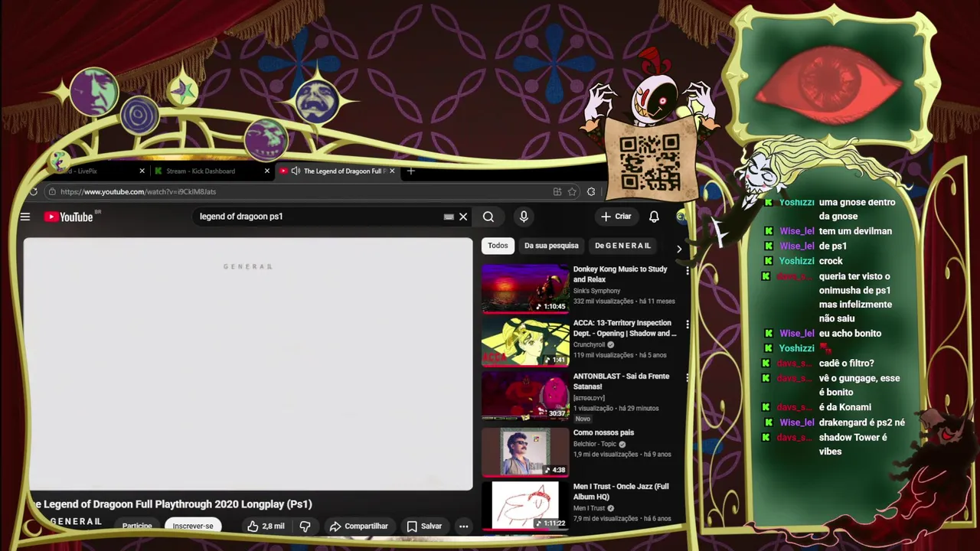Click chat message 'é da Konami'
The height and width of the screenshot is (551, 980).
click(x=845, y=407)
